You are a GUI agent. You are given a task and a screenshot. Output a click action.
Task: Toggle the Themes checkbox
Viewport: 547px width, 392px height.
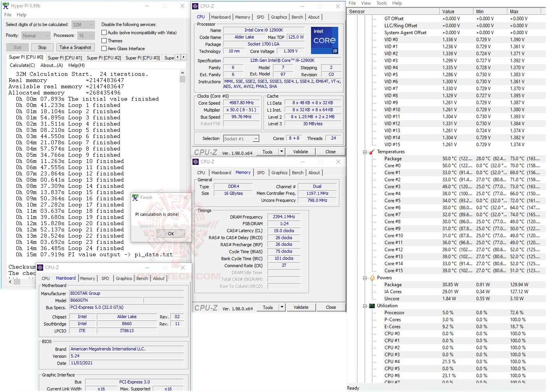pos(104,40)
